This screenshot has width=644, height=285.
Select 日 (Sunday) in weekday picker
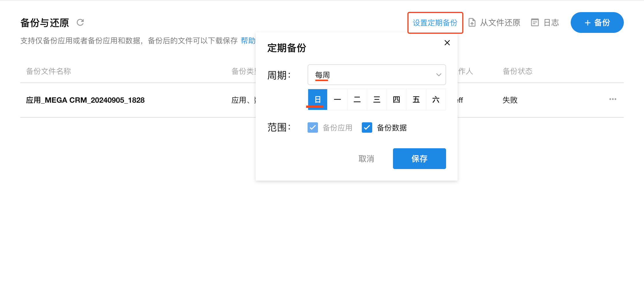tap(318, 100)
